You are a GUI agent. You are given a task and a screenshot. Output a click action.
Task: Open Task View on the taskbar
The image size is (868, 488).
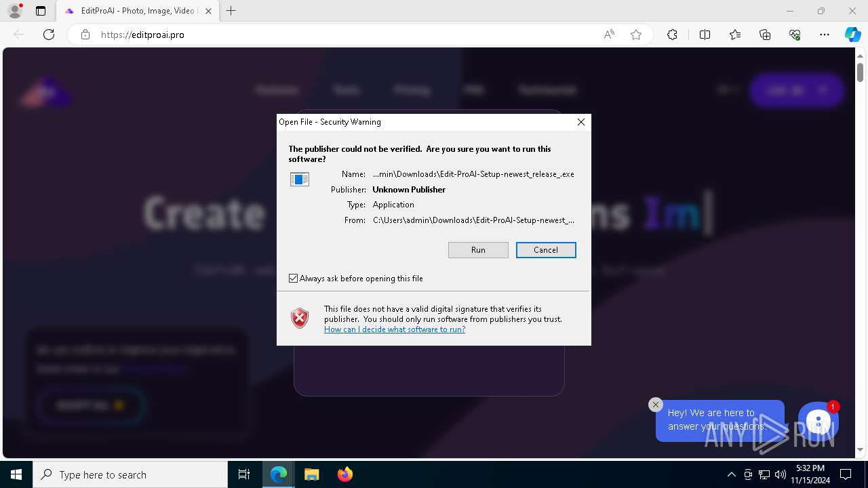pyautogui.click(x=244, y=474)
